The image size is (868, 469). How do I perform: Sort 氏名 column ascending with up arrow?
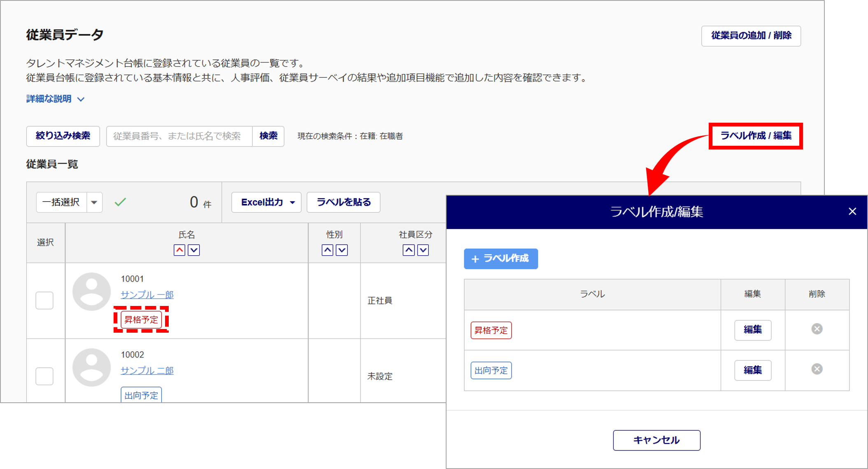pos(179,250)
